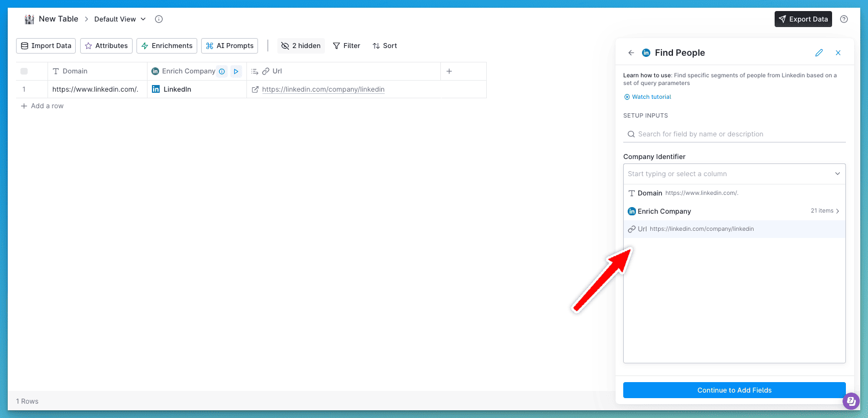Image resolution: width=868 pixels, height=418 pixels.
Task: Click the help question mark icon
Action: click(844, 19)
